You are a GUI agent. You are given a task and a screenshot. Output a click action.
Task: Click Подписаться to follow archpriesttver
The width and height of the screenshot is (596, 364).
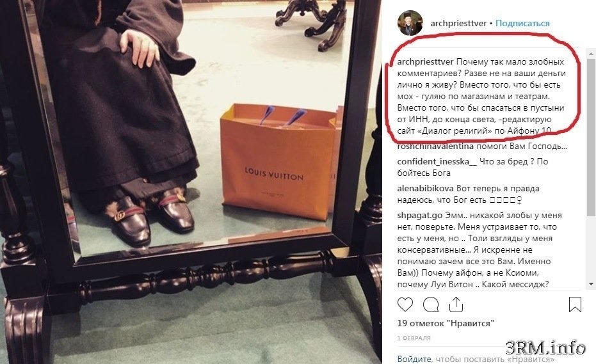(522, 23)
